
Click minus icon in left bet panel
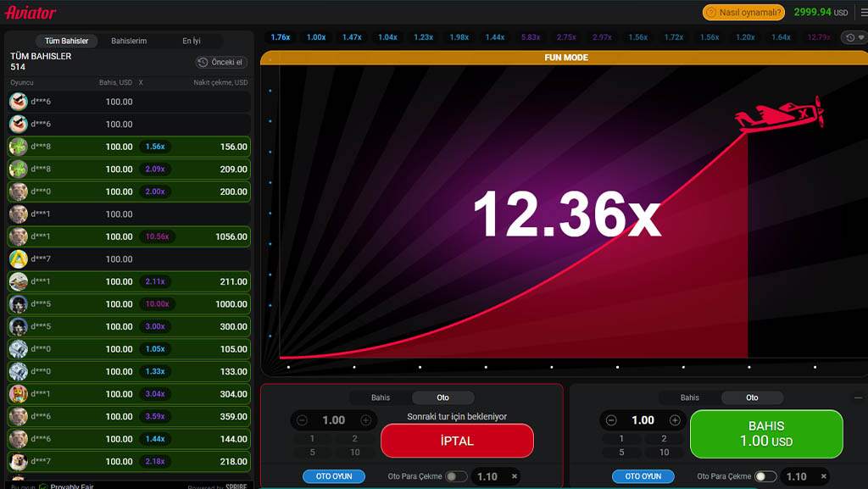click(x=302, y=420)
